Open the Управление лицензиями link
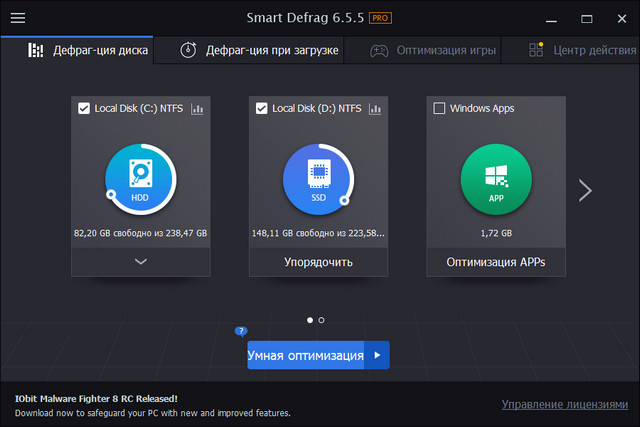 [565, 404]
